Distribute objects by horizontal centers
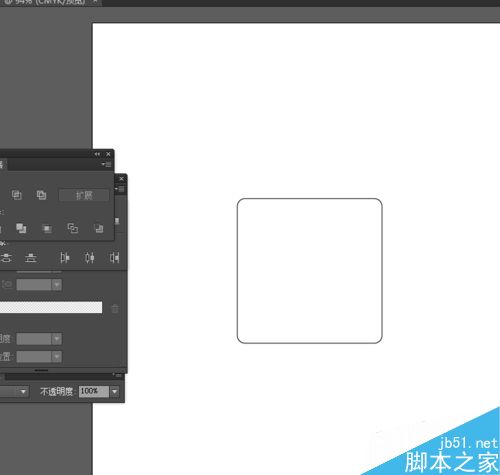This screenshot has height=475, width=500. tap(89, 257)
